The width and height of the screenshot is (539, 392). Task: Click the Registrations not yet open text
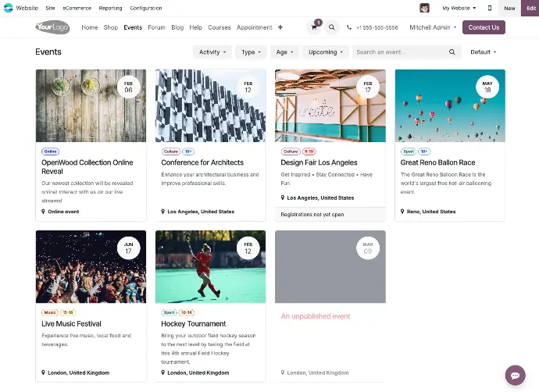coord(312,215)
